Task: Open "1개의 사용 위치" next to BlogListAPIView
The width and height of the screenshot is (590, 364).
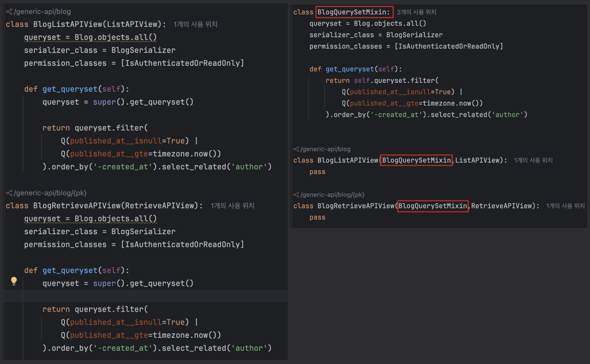Action: [x=195, y=24]
